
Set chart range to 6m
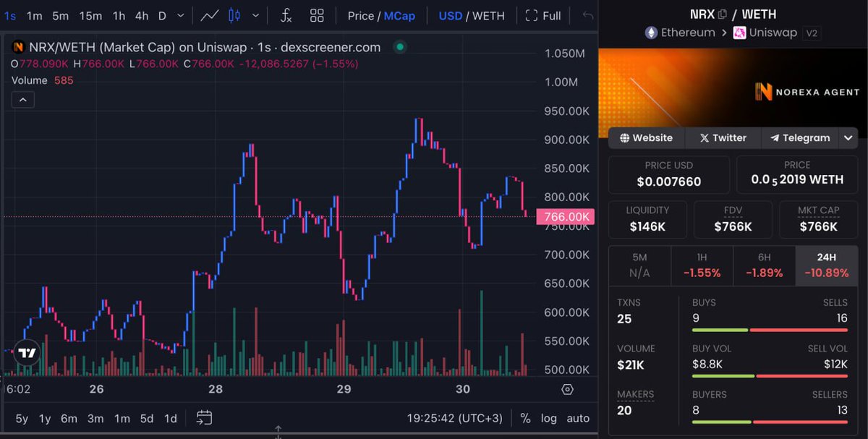click(69, 418)
